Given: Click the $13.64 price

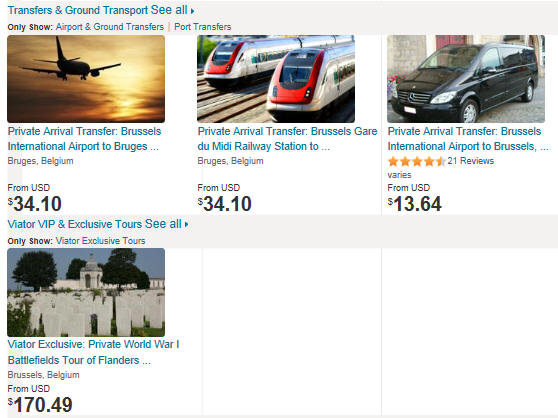Looking at the screenshot, I should click(415, 204).
